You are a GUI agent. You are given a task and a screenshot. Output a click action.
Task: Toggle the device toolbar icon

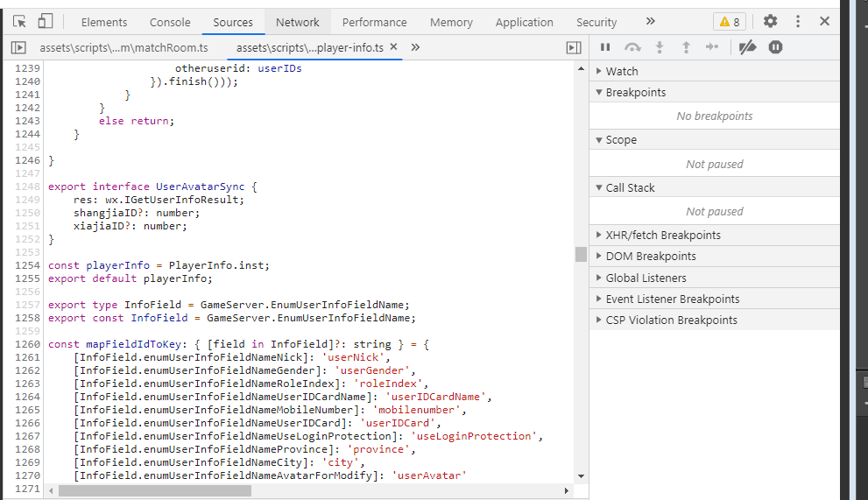(x=45, y=22)
